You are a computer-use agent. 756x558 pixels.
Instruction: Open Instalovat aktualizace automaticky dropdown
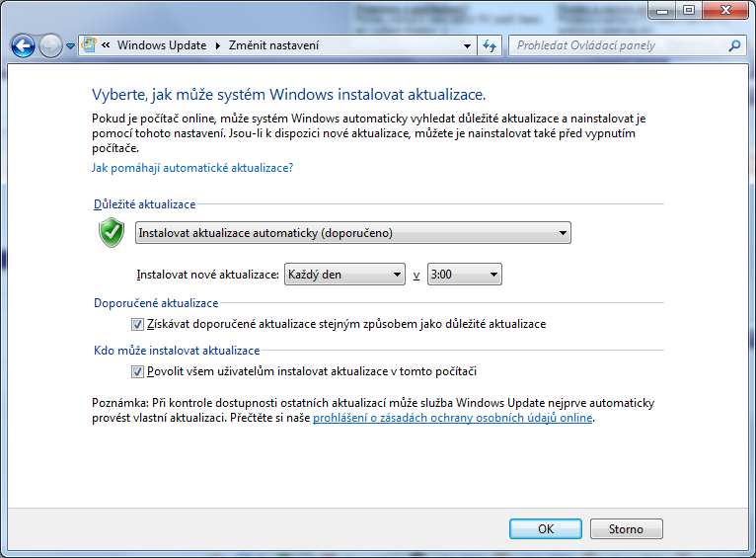click(x=353, y=233)
